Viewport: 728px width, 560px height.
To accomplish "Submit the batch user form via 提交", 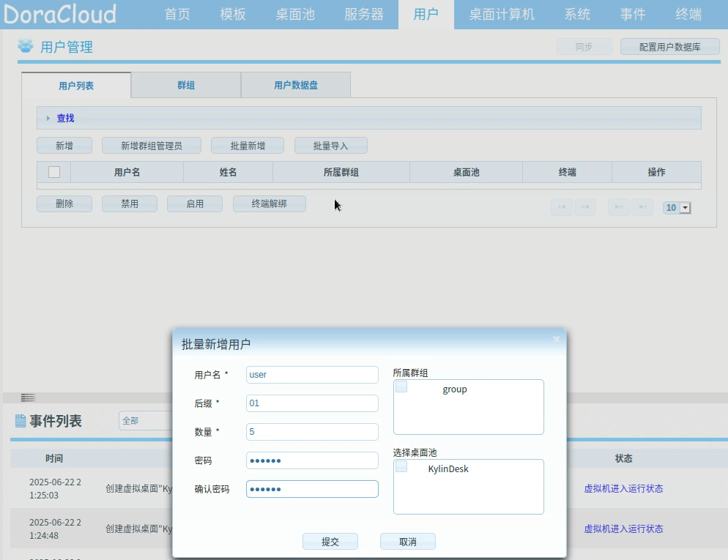I will pos(330,541).
